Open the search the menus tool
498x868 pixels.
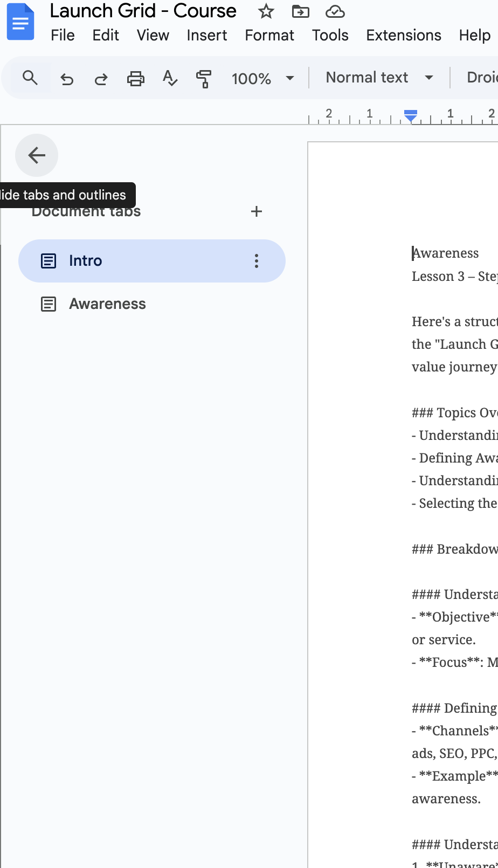(30, 78)
